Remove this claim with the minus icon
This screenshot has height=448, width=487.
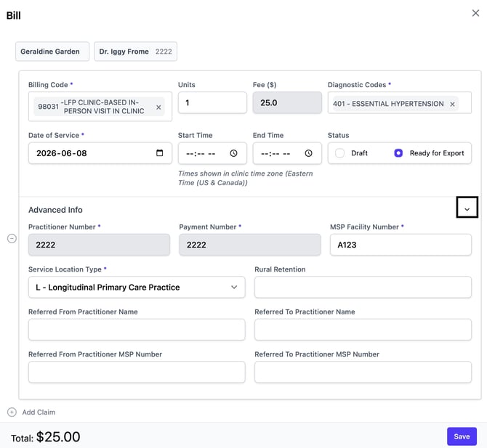12,239
